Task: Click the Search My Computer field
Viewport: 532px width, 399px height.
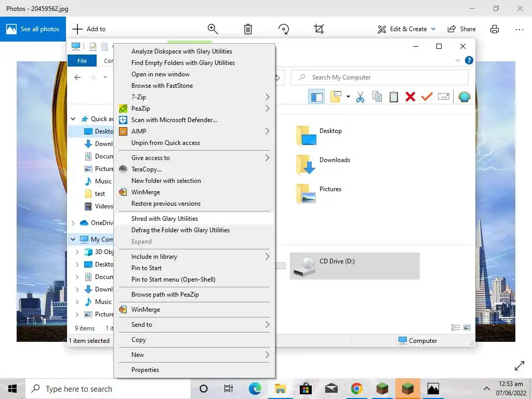Action: point(380,77)
